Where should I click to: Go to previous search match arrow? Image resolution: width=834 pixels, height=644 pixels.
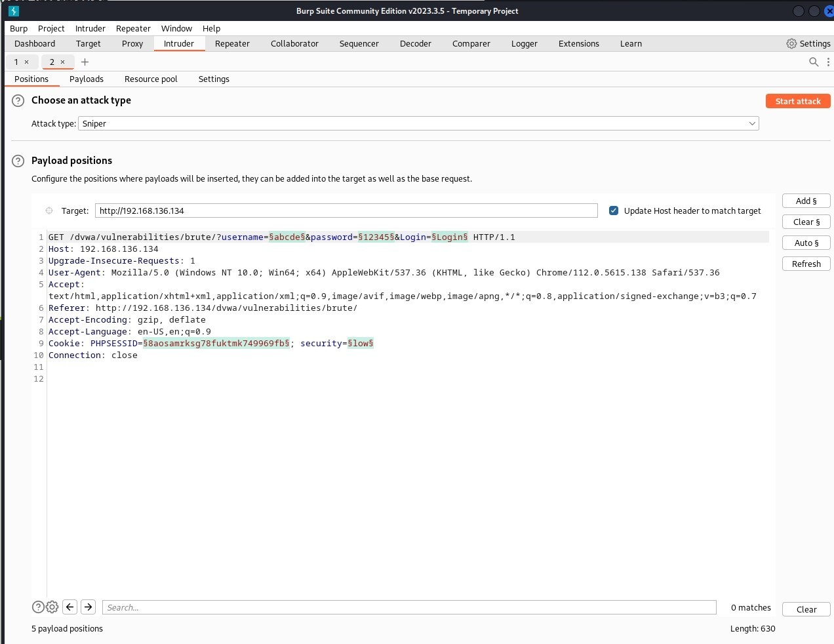pyautogui.click(x=70, y=607)
